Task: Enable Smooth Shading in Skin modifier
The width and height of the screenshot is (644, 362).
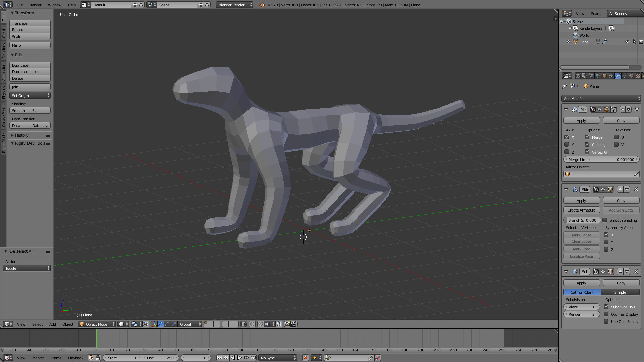Action: click(x=605, y=220)
